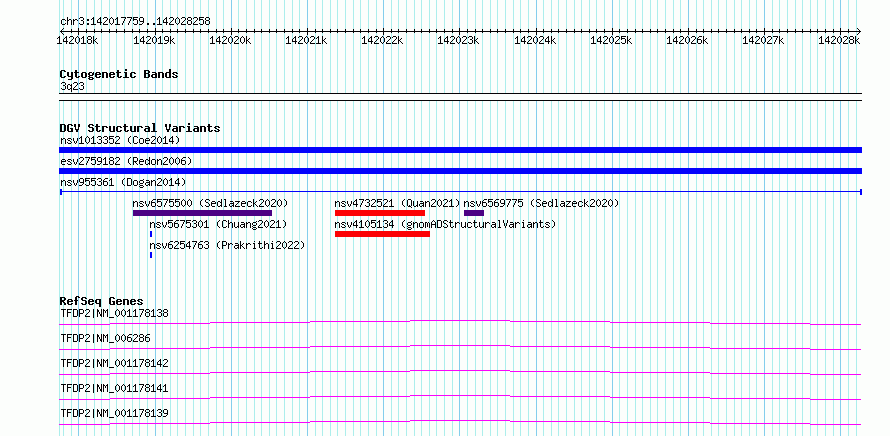Click the 142026k ruler tick label
The height and width of the screenshot is (436, 890).
point(687,40)
